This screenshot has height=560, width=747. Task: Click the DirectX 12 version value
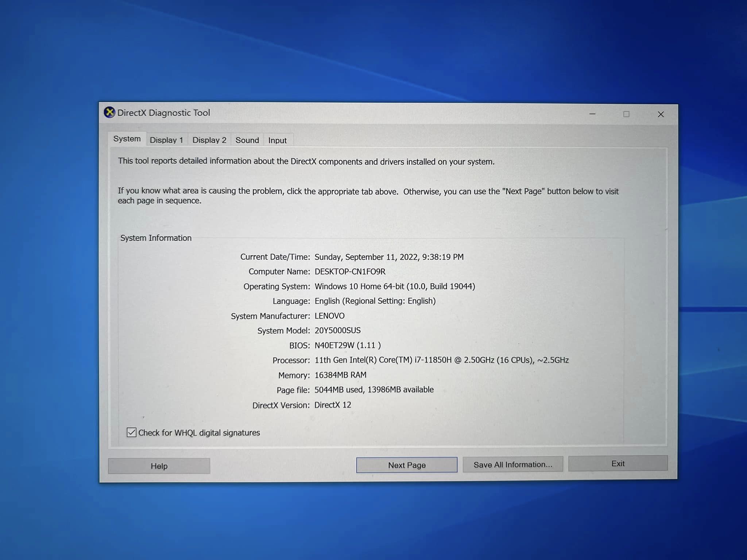333,405
